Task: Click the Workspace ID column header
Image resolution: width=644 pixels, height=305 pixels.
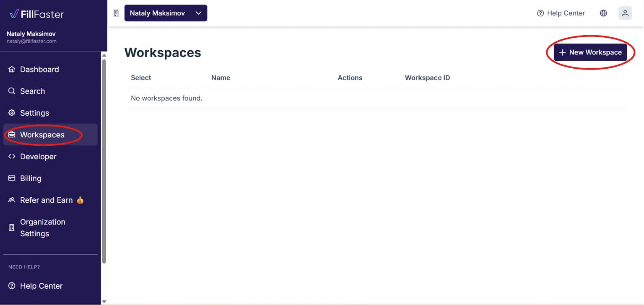Action: click(x=427, y=78)
